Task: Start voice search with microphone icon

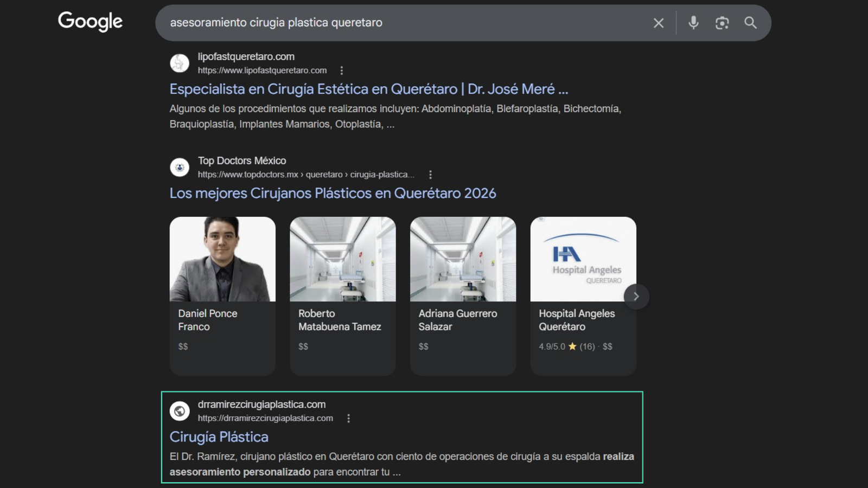Action: pyautogui.click(x=693, y=23)
